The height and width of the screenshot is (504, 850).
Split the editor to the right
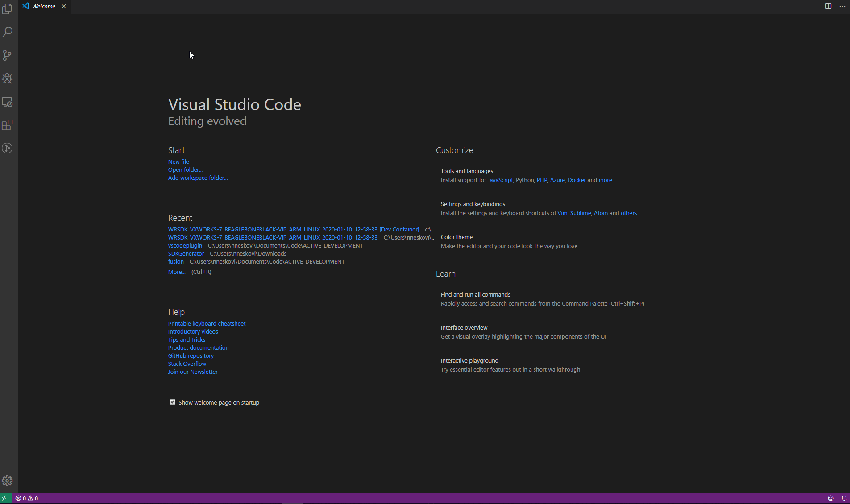click(828, 6)
